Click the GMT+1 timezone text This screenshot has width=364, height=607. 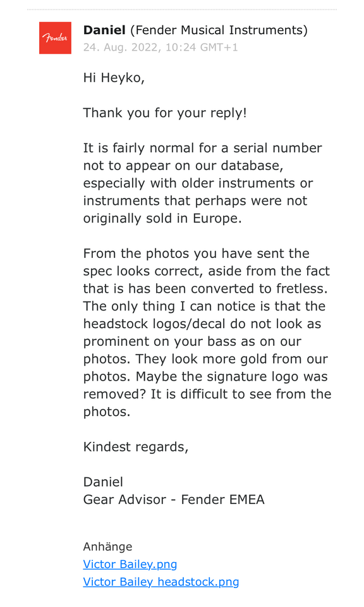coord(219,47)
